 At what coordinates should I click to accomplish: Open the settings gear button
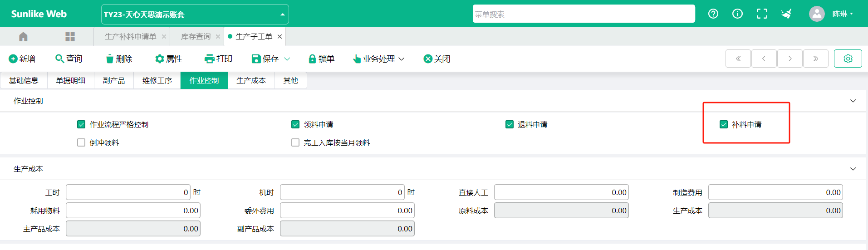tap(848, 59)
